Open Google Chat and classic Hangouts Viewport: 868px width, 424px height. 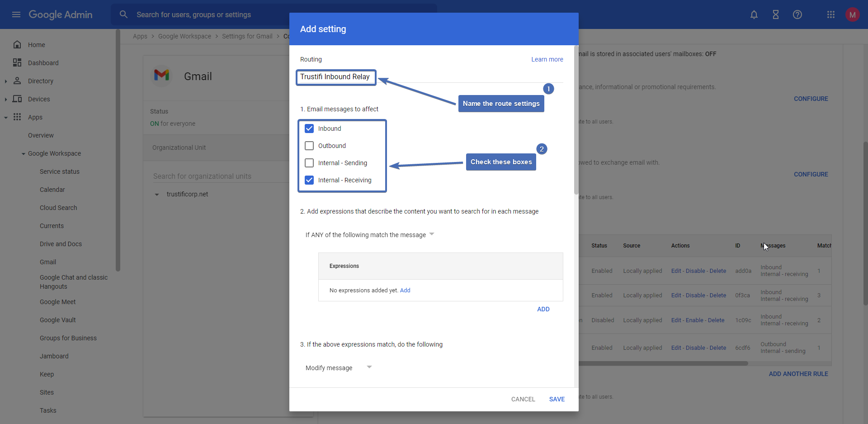[74, 282]
